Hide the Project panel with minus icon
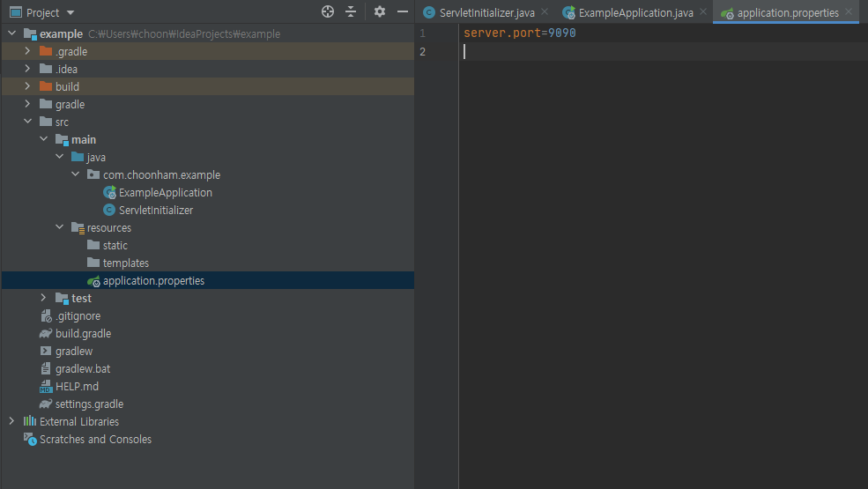The height and width of the screenshot is (489, 868). 403,11
